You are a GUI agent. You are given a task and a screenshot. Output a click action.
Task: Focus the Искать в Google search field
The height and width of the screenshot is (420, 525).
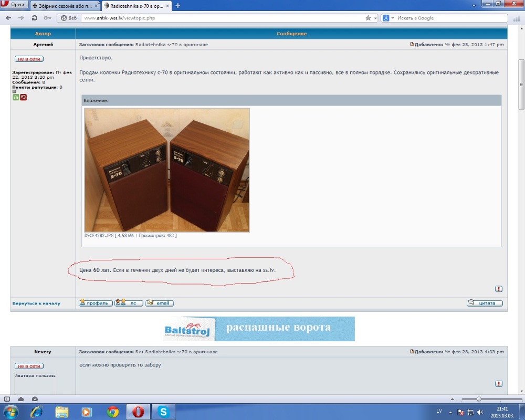click(451, 18)
